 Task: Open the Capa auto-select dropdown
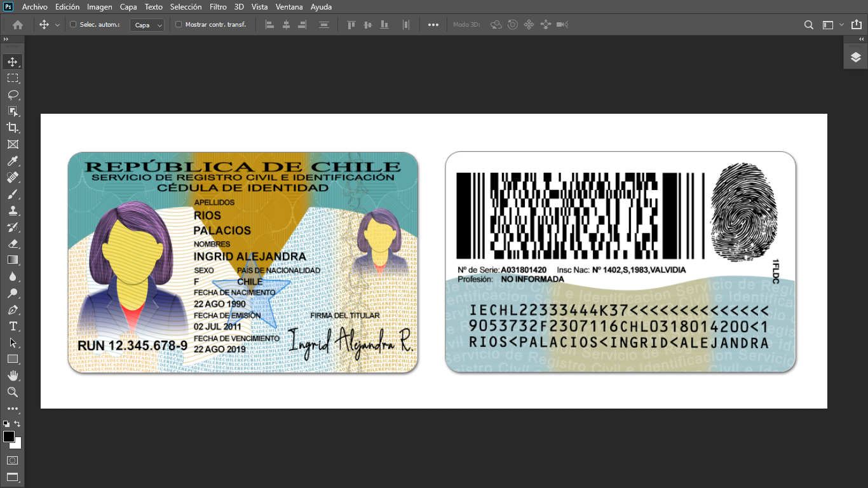pos(147,25)
